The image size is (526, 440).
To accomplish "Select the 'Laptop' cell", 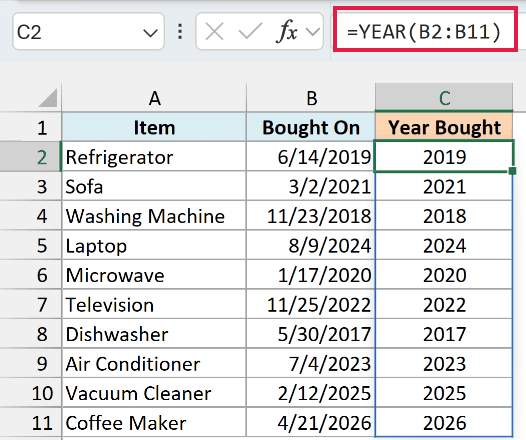I will [x=154, y=245].
